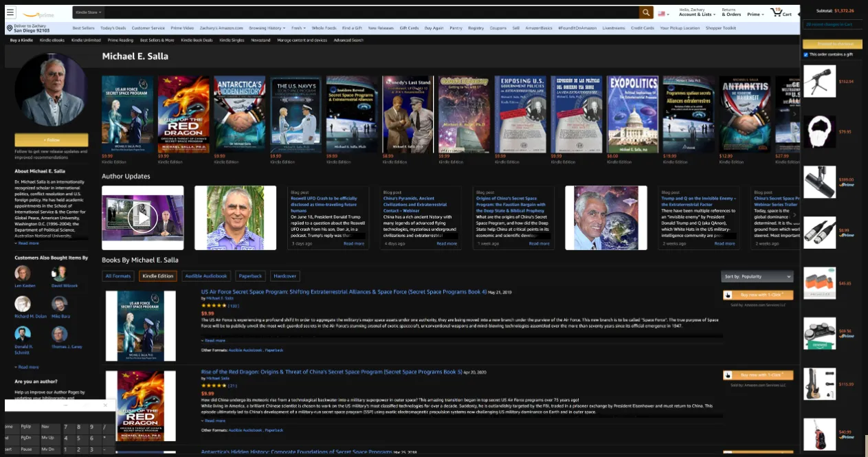Image resolution: width=868 pixels, height=457 pixels.
Task: Open the white headphones cart item
Action: click(x=820, y=131)
